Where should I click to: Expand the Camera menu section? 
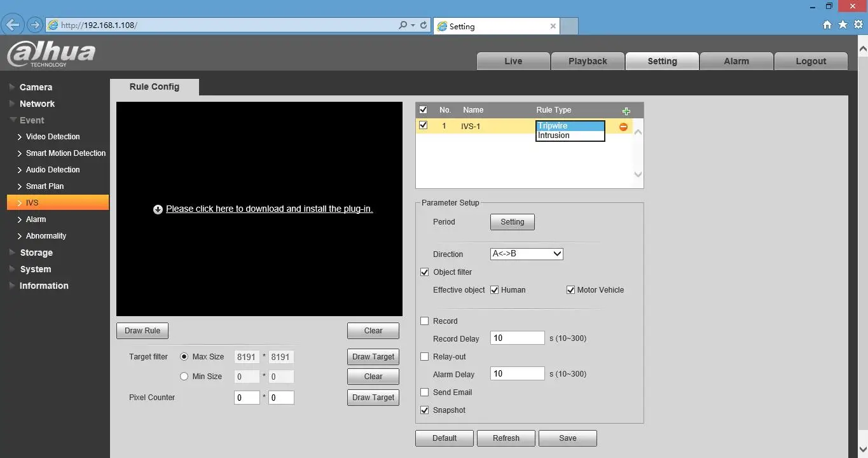click(36, 87)
